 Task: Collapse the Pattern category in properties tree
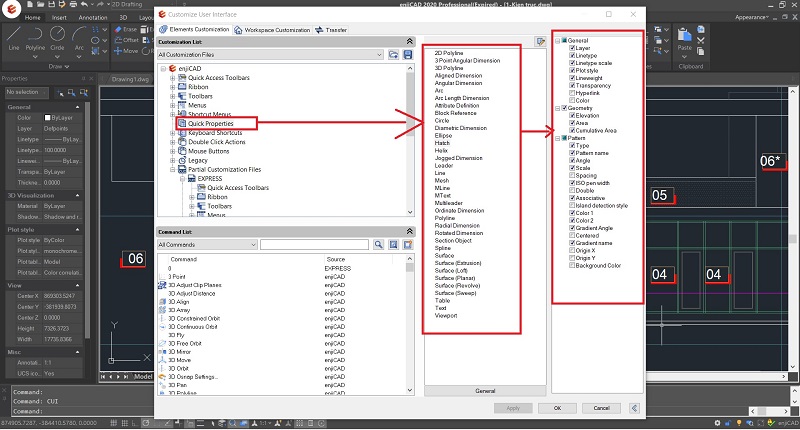(x=558, y=138)
